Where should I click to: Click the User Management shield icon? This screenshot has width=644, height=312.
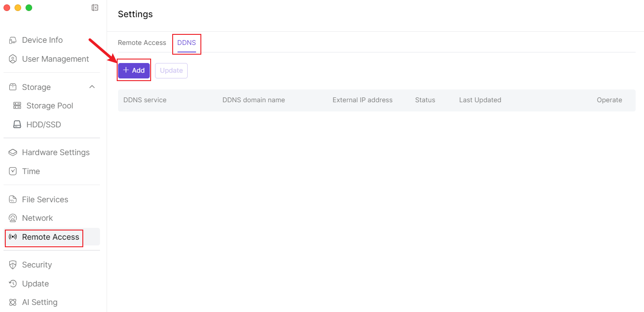click(x=13, y=59)
